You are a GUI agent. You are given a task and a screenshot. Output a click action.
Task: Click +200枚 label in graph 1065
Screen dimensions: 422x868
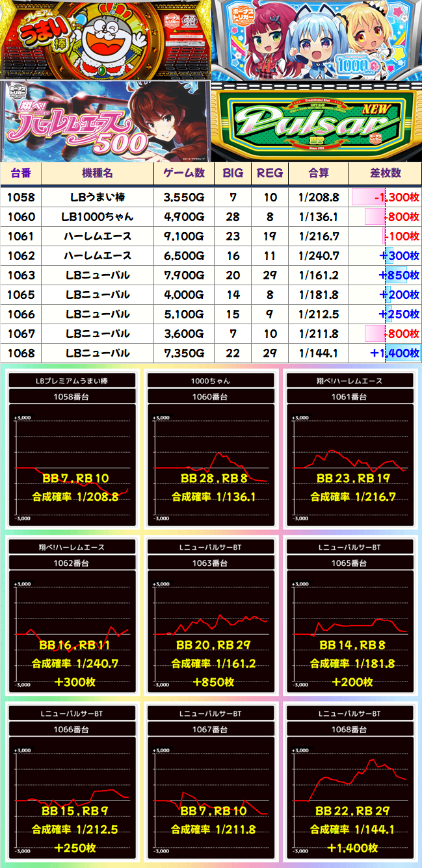pyautogui.click(x=352, y=682)
